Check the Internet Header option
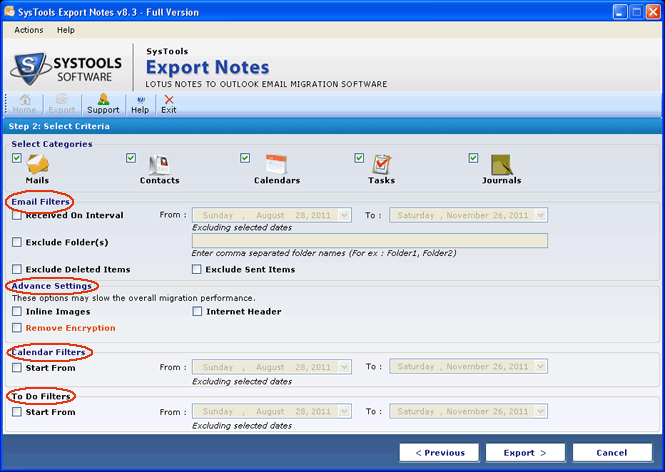The image size is (665, 472). pos(197,312)
